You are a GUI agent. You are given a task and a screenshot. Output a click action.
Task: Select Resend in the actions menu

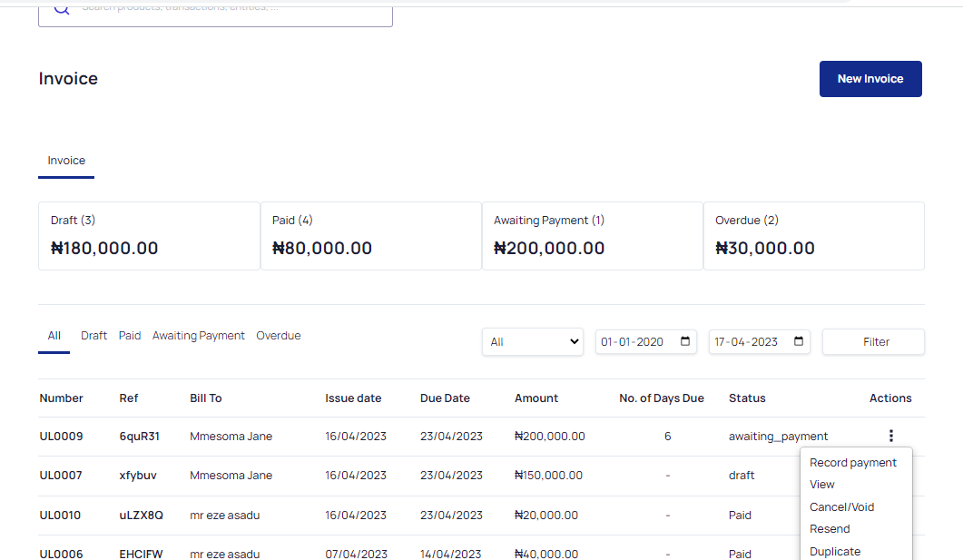pyautogui.click(x=829, y=528)
